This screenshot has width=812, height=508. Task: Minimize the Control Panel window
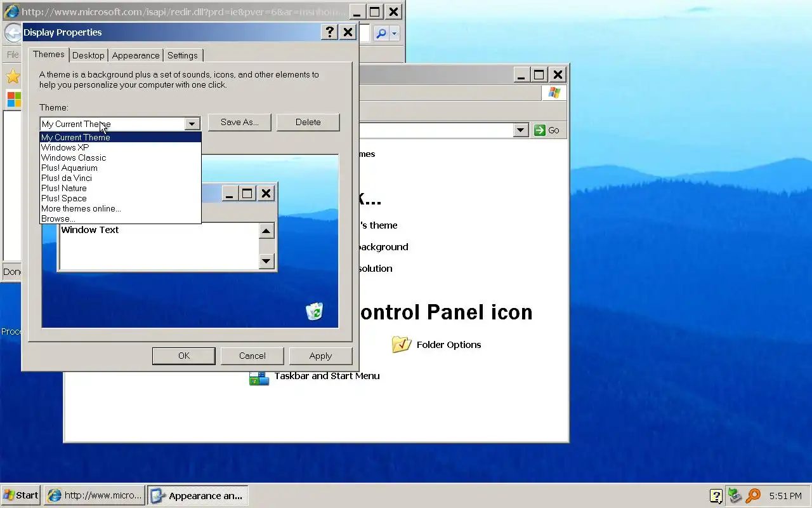coord(521,74)
